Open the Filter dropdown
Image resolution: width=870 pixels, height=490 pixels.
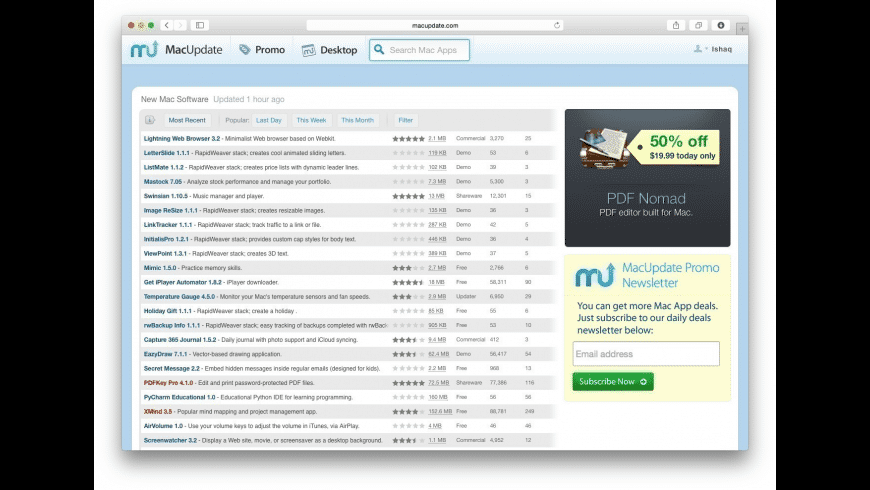click(x=406, y=120)
